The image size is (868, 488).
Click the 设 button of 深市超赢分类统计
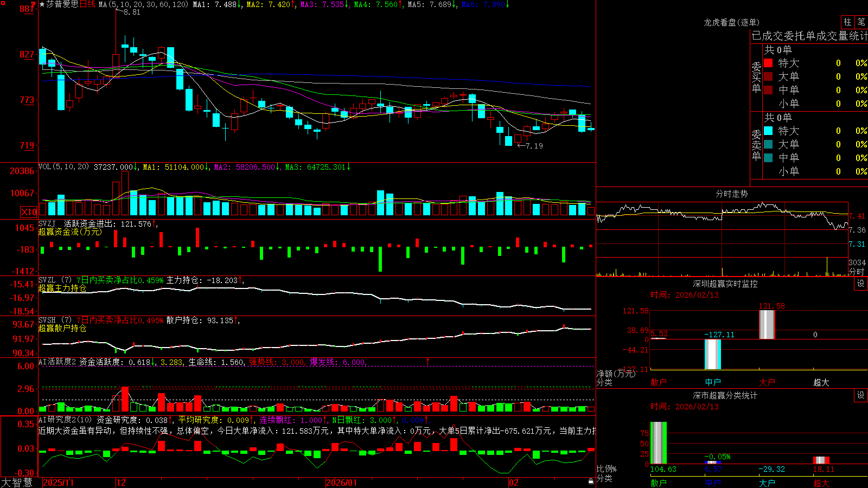[x=861, y=395]
